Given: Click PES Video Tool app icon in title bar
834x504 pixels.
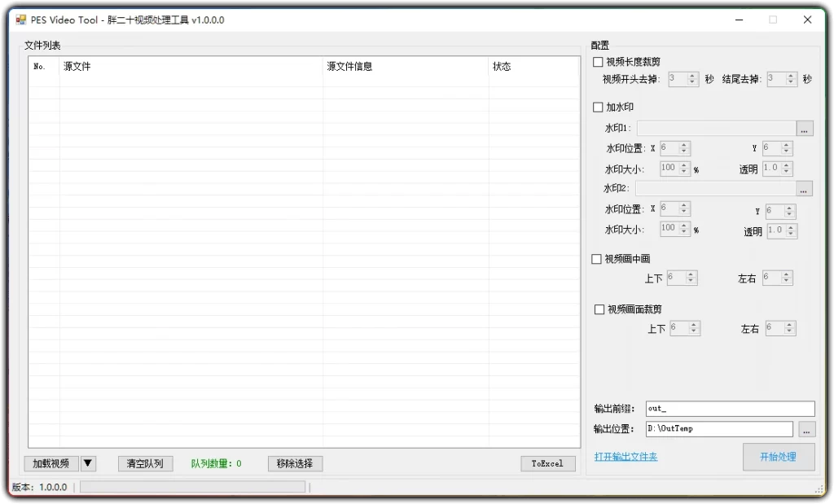Looking at the screenshot, I should (20, 20).
